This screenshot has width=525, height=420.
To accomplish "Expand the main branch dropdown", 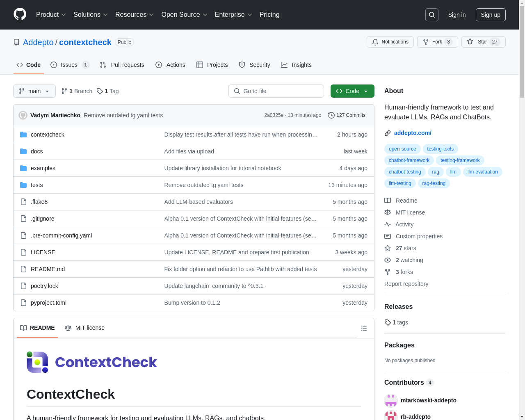I will click(x=34, y=91).
